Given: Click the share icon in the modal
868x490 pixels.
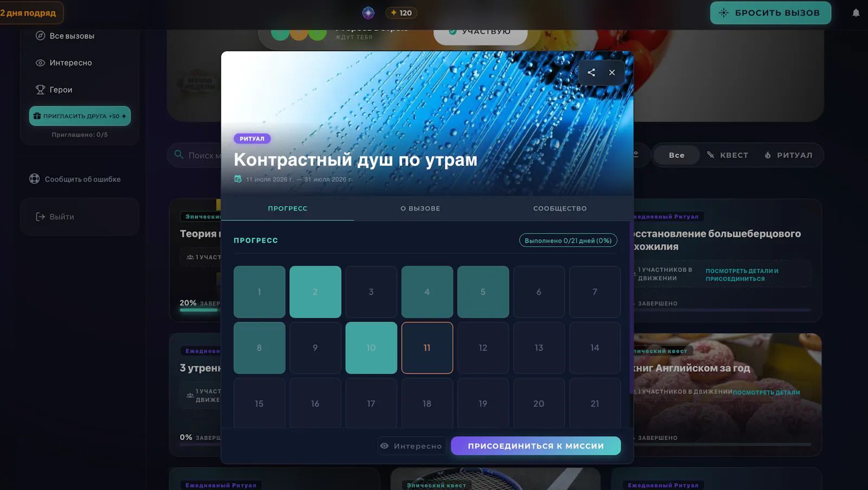Looking at the screenshot, I should [591, 72].
